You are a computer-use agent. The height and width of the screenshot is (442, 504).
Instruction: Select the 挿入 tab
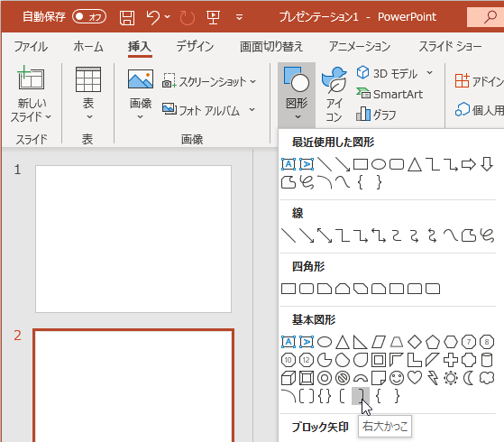click(x=140, y=47)
